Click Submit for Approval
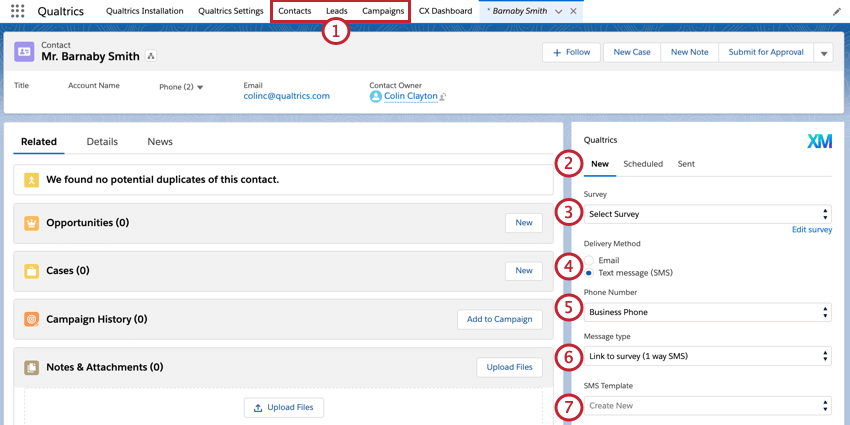 pos(766,53)
